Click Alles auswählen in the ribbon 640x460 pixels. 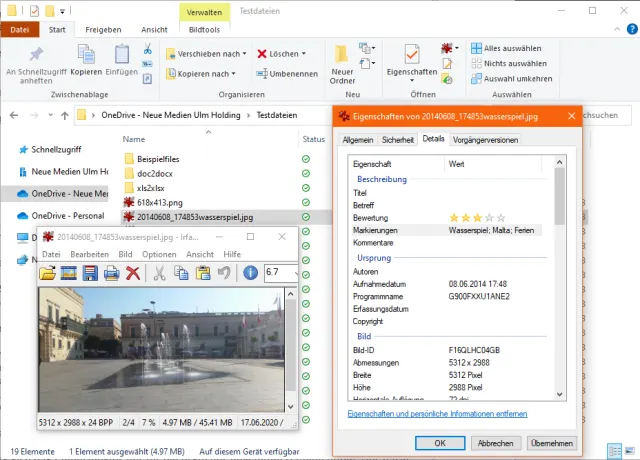(512, 47)
